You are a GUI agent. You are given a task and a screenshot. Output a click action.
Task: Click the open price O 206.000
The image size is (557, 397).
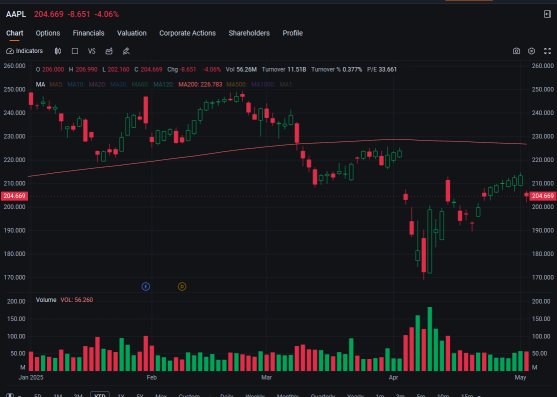50,70
